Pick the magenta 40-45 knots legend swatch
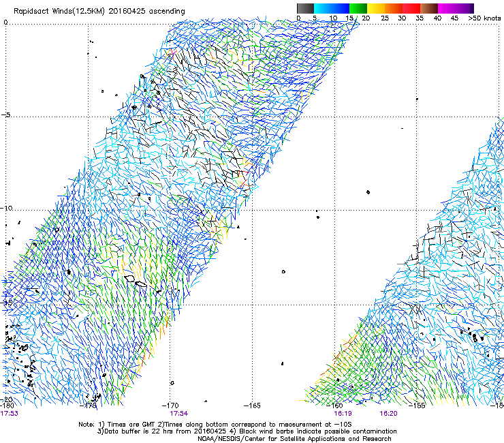Screen dimensions: 504x443 pyautogui.click(x=447, y=8)
